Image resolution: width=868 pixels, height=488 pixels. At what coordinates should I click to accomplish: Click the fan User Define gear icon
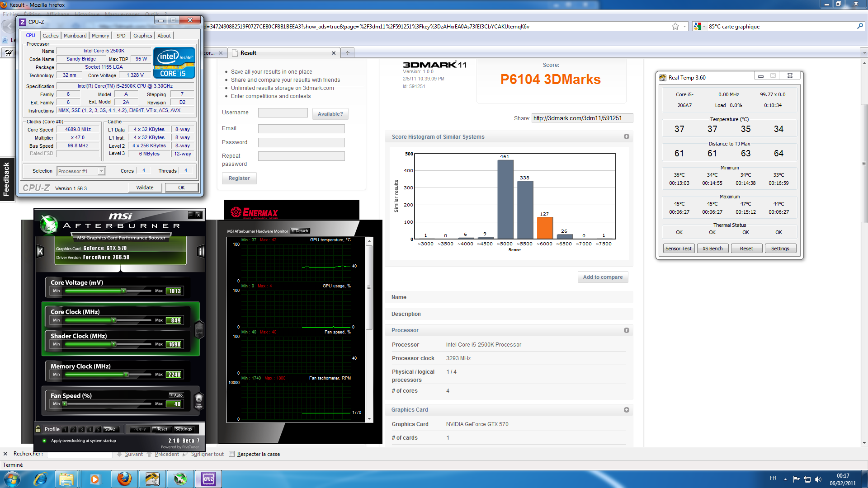point(199,400)
